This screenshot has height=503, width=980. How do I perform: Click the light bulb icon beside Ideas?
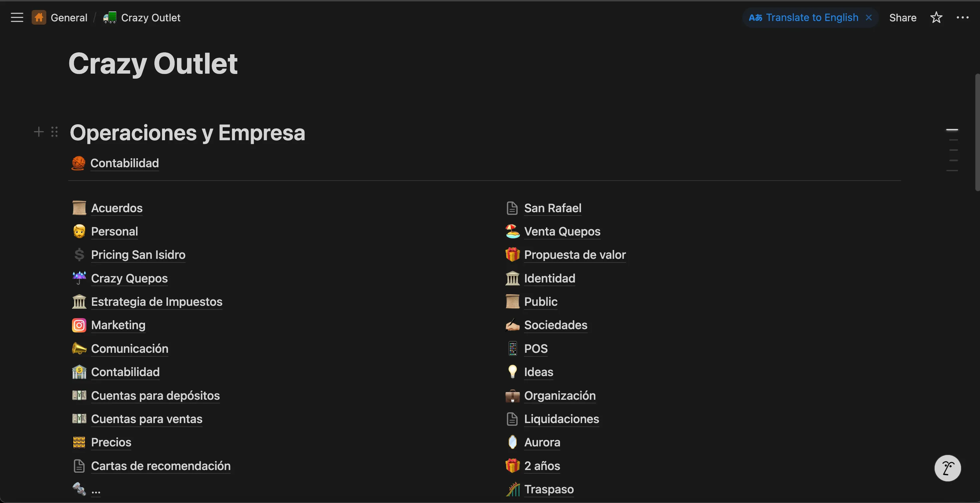(x=512, y=372)
